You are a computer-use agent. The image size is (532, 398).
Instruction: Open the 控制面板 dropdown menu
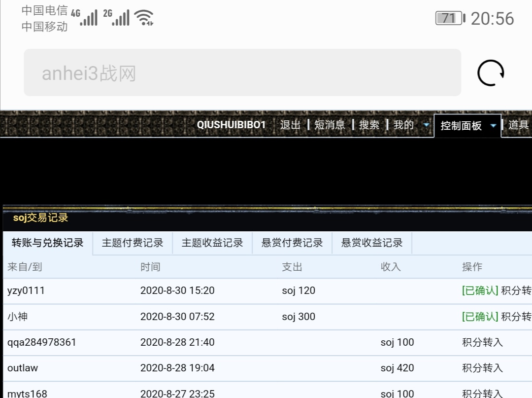point(467,126)
